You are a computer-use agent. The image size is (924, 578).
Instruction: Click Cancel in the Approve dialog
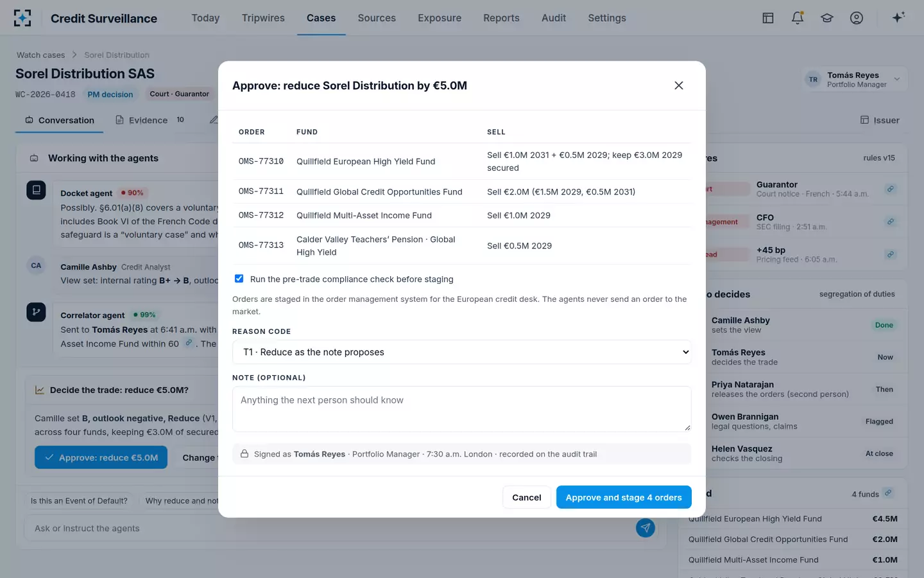pos(527,497)
